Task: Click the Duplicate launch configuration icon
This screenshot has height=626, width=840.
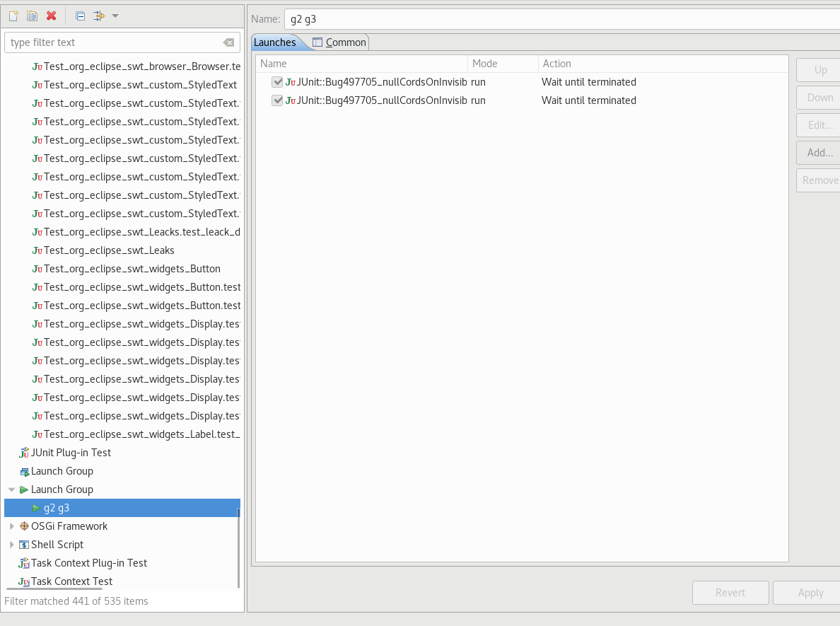Action: (32, 16)
